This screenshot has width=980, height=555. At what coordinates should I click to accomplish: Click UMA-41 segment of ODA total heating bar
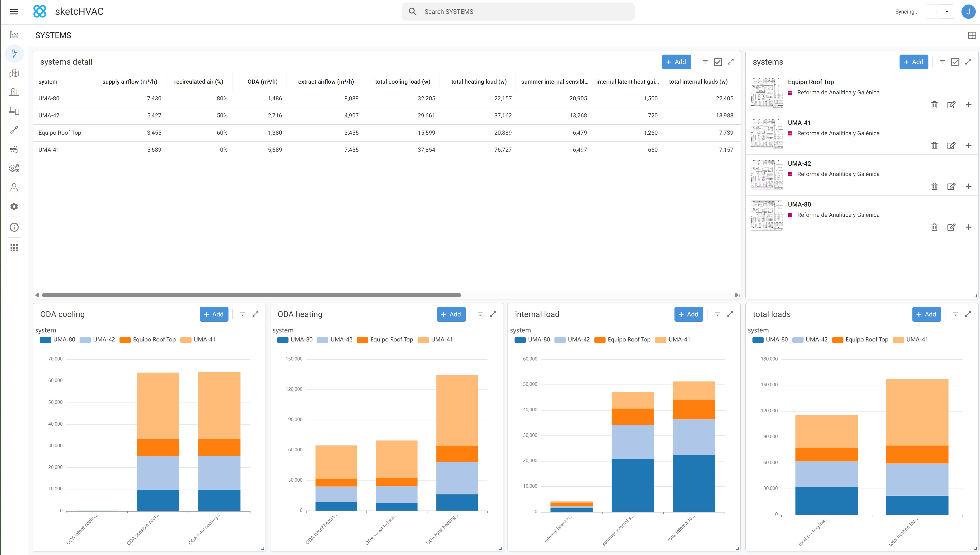pos(457,410)
